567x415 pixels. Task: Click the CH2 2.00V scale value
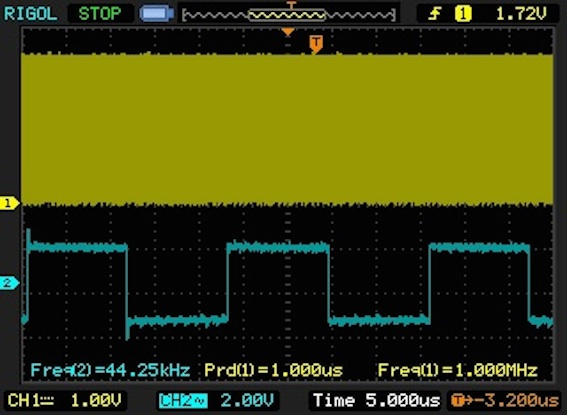point(247,401)
